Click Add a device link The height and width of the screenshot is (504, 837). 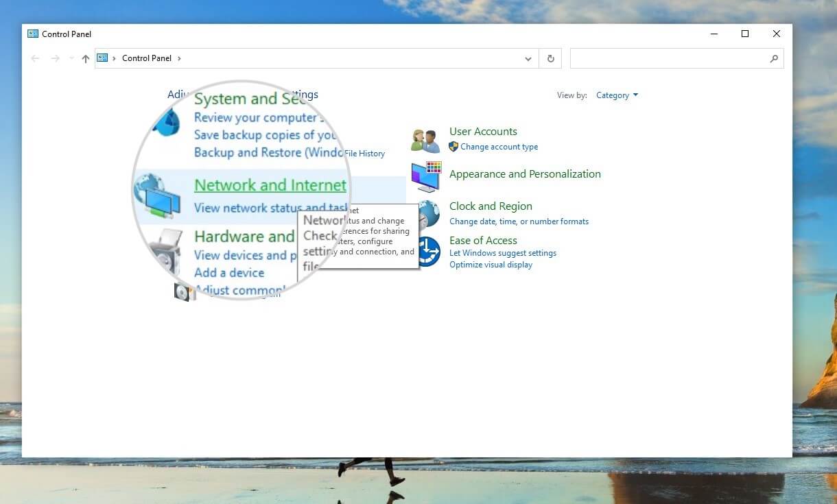coord(229,272)
